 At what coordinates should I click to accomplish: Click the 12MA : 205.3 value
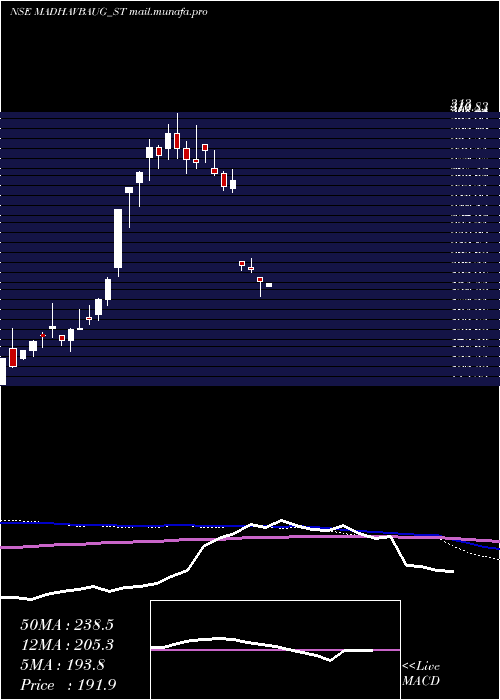point(67,645)
